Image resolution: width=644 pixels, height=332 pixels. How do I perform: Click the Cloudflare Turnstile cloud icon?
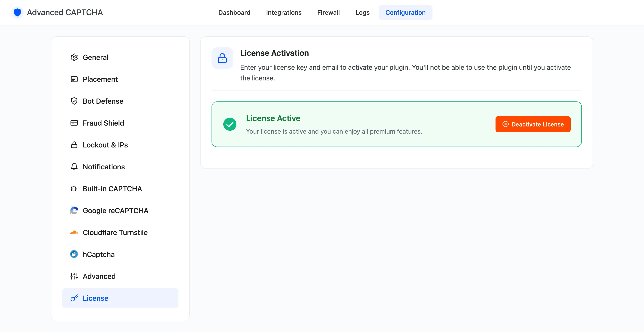[74, 232]
